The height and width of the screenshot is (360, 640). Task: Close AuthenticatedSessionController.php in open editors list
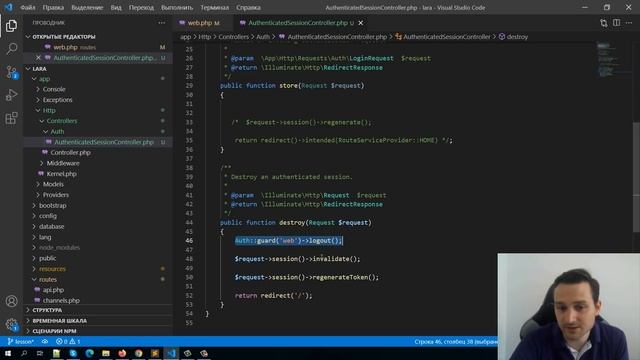[38, 58]
